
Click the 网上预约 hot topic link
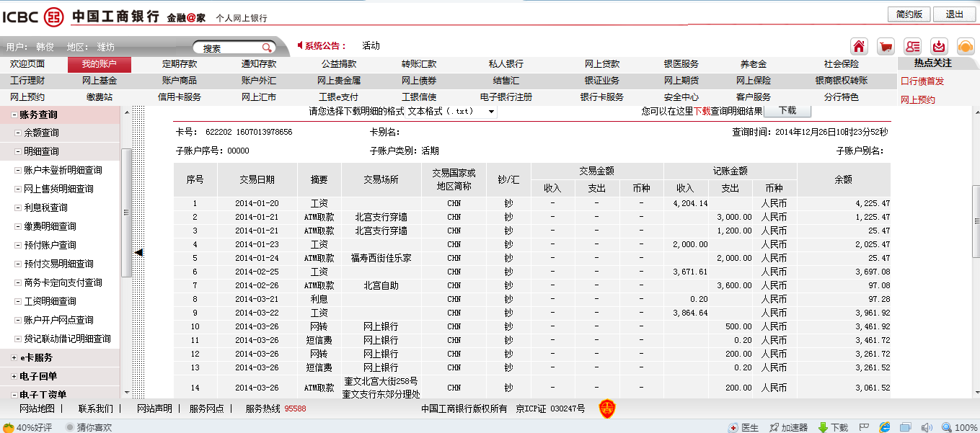(x=918, y=100)
